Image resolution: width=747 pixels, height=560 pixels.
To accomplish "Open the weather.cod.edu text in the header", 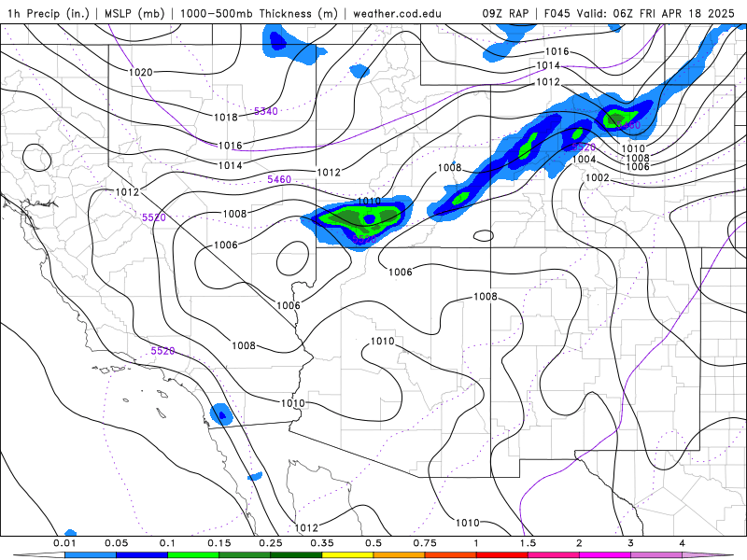I will 397,13.
